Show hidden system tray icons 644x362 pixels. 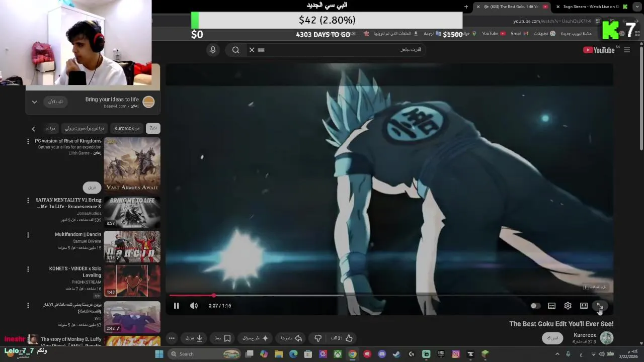[x=557, y=354]
